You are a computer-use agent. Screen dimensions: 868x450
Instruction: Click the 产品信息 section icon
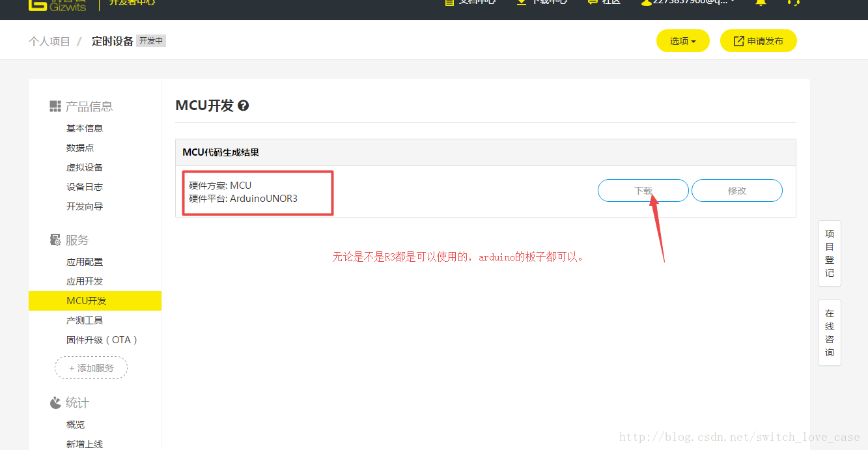[55, 106]
